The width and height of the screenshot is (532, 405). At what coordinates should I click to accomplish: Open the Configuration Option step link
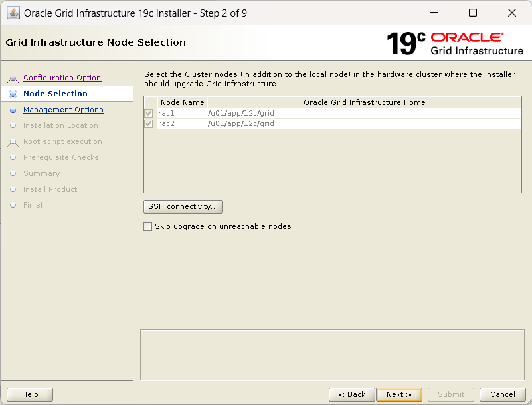(62, 78)
